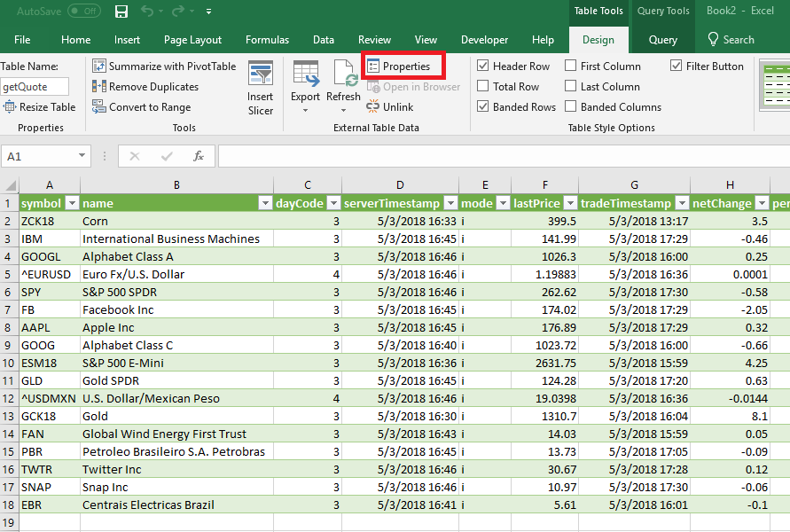The width and height of the screenshot is (790, 532).
Task: Expand the Refresh dropdown arrow
Action: [x=344, y=110]
